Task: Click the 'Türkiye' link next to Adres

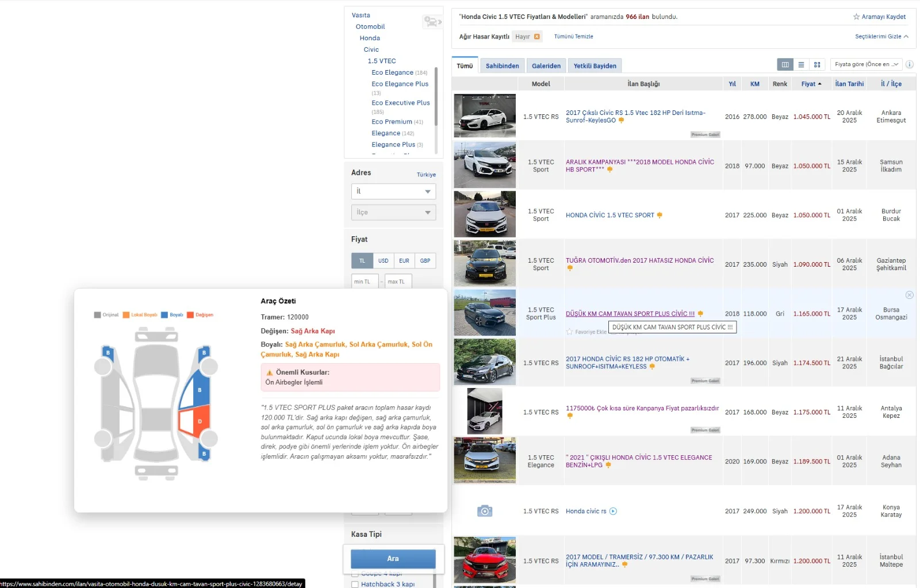Action: pos(426,175)
